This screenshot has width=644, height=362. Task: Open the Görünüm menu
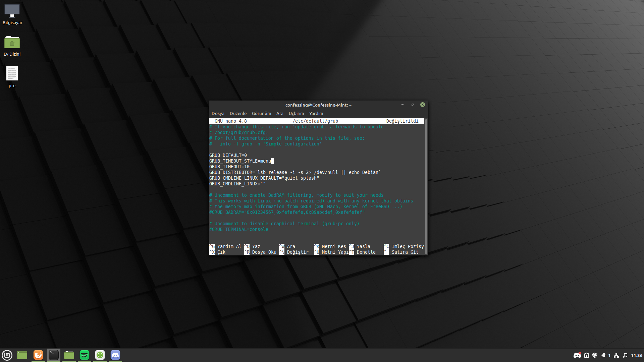261,114
